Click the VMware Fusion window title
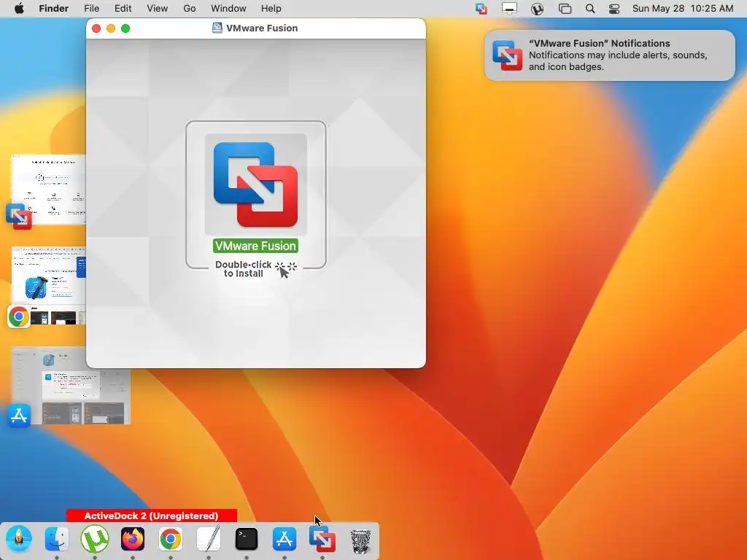Viewport: 747px width, 560px height. (262, 28)
